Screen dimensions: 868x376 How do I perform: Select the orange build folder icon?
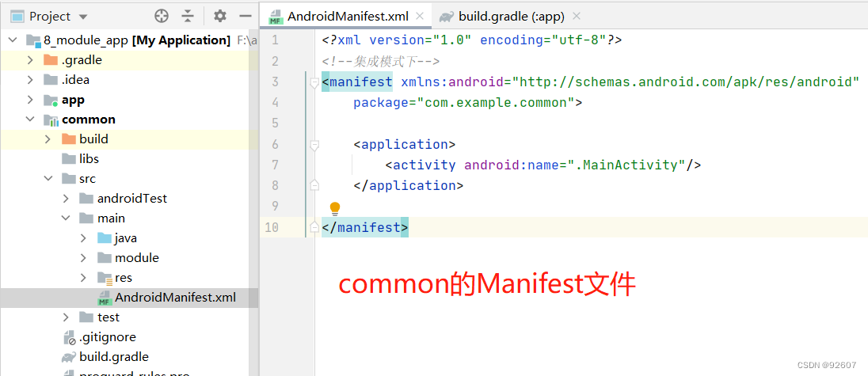coord(68,139)
